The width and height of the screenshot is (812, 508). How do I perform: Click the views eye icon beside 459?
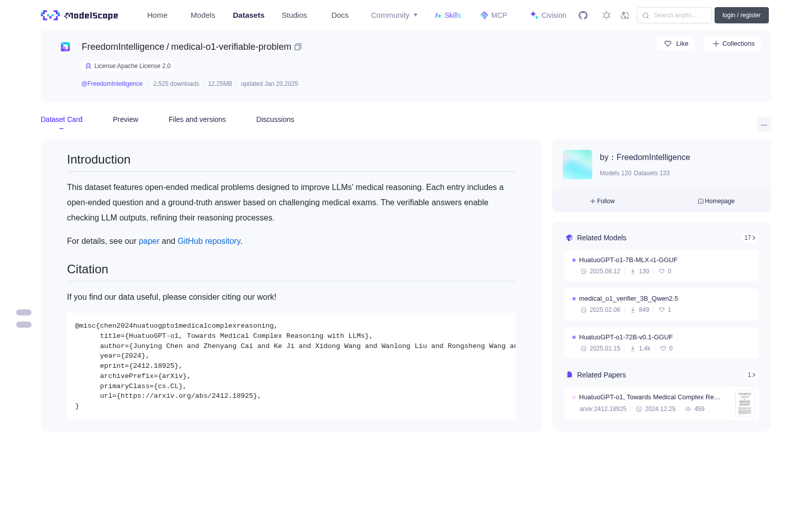point(688,409)
